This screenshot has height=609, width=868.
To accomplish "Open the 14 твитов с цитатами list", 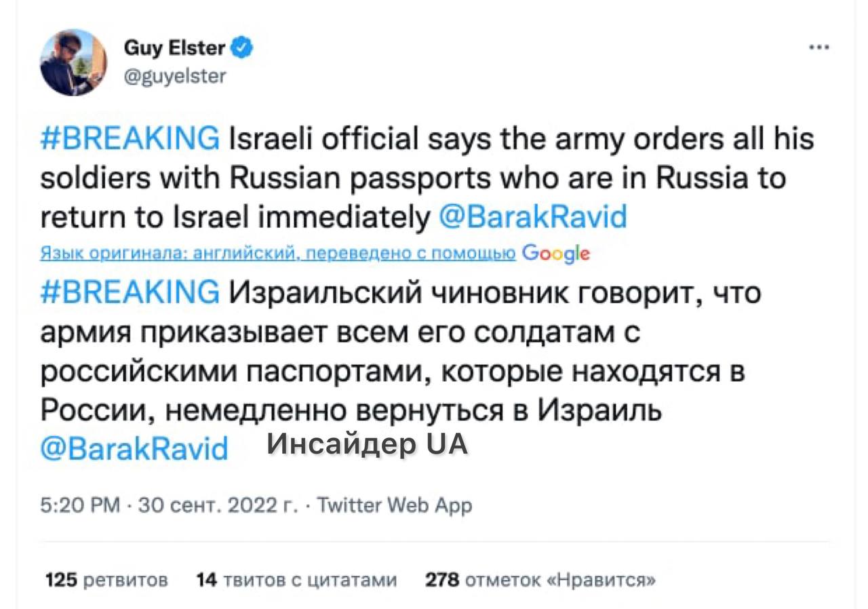I will point(296,580).
